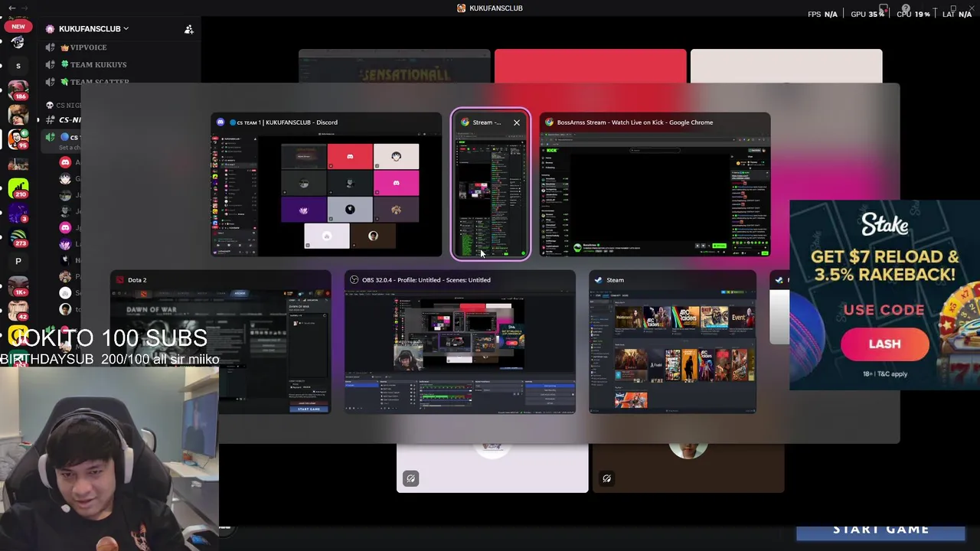
Task: Open the server with 273 notification badge
Action: click(x=18, y=237)
